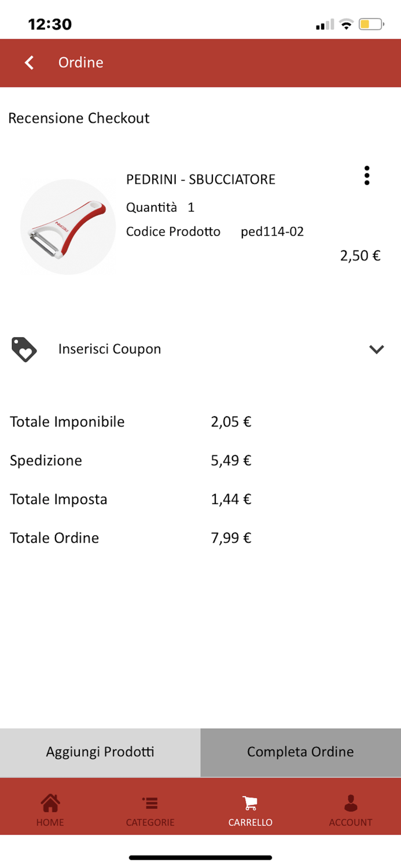401x868 pixels.
Task: Tap the Wi-Fi icon in status bar
Action: tap(345, 24)
